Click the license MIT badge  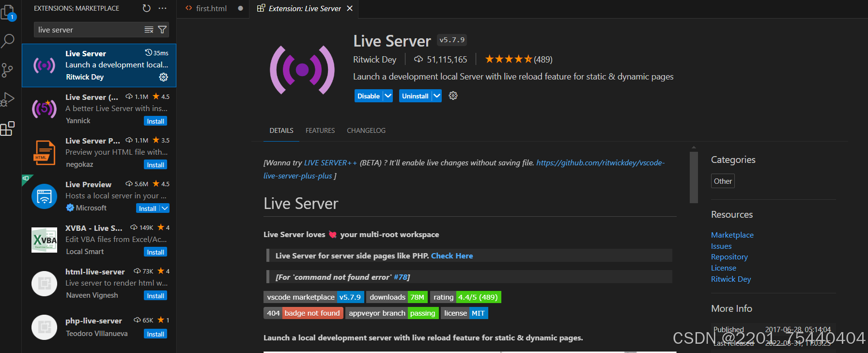coord(464,313)
